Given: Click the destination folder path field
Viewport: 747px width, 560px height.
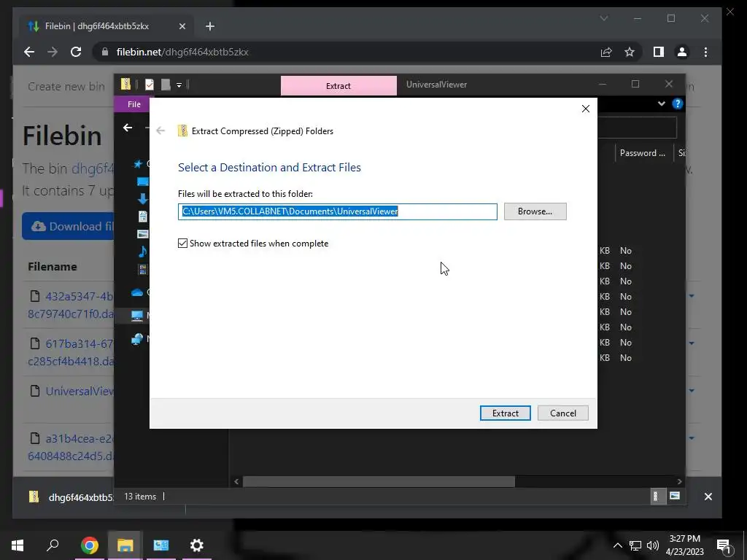Looking at the screenshot, I should (337, 211).
